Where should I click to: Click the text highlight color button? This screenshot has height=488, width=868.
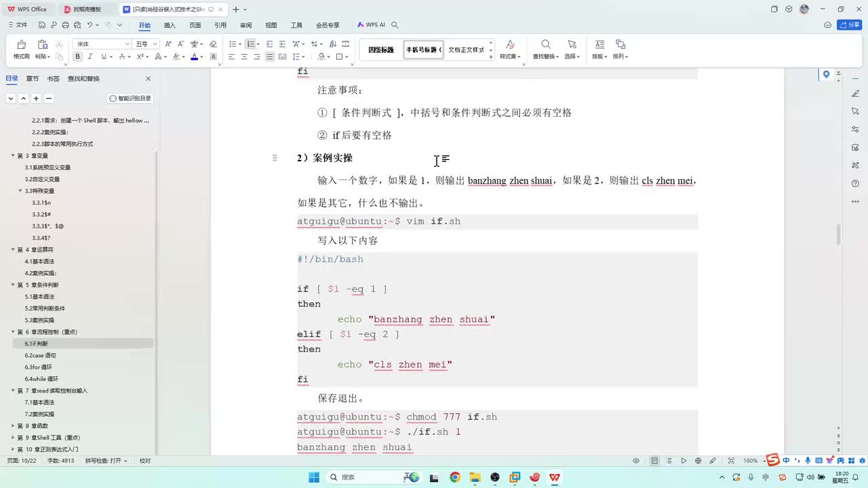click(x=176, y=57)
